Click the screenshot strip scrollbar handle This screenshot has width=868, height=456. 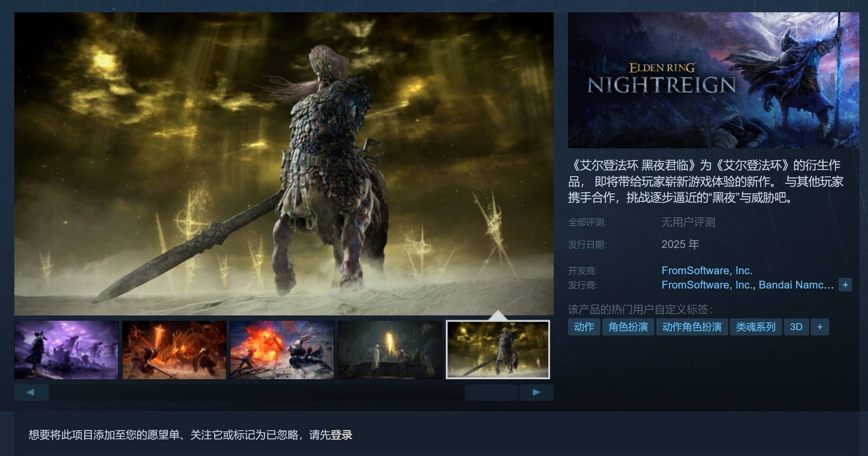(491, 392)
